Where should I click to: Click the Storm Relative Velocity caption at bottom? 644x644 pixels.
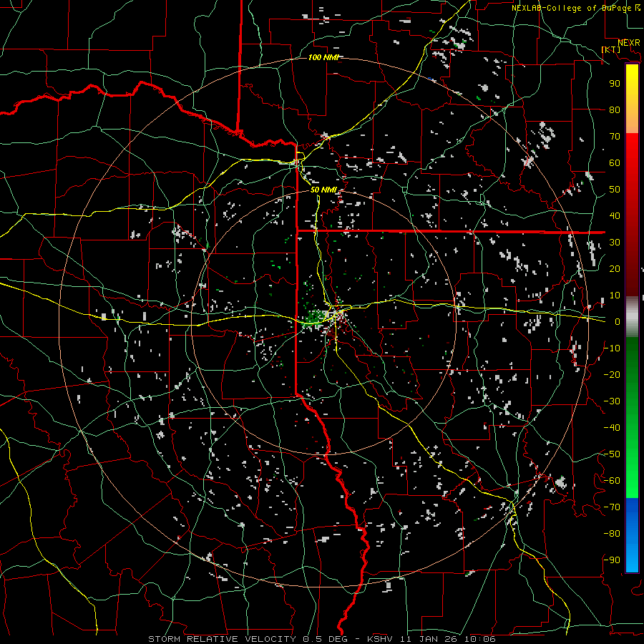pyautogui.click(x=321, y=639)
